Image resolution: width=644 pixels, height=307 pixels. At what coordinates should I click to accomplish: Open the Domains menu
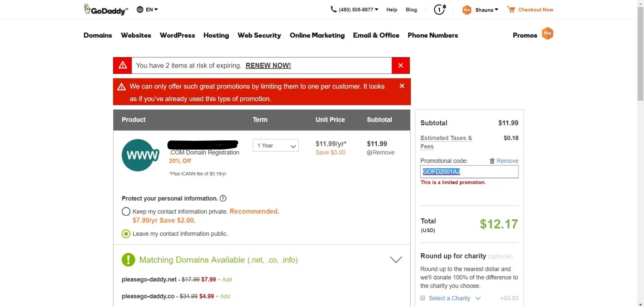pyautogui.click(x=98, y=35)
